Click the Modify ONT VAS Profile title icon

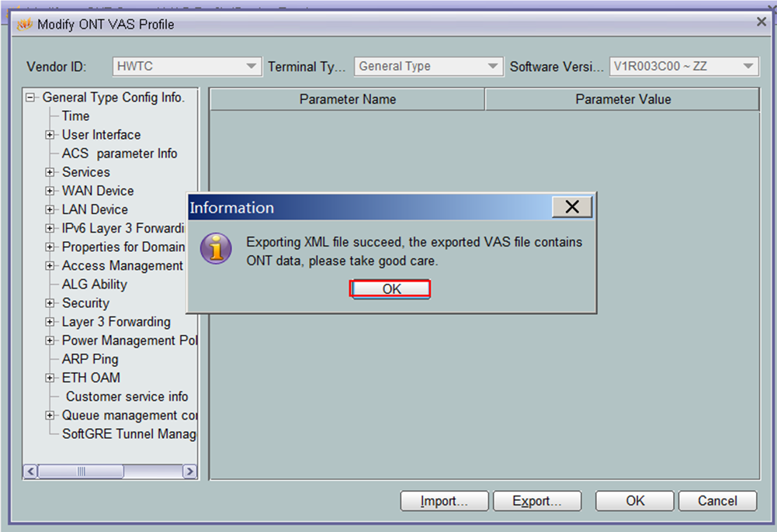coord(24,24)
